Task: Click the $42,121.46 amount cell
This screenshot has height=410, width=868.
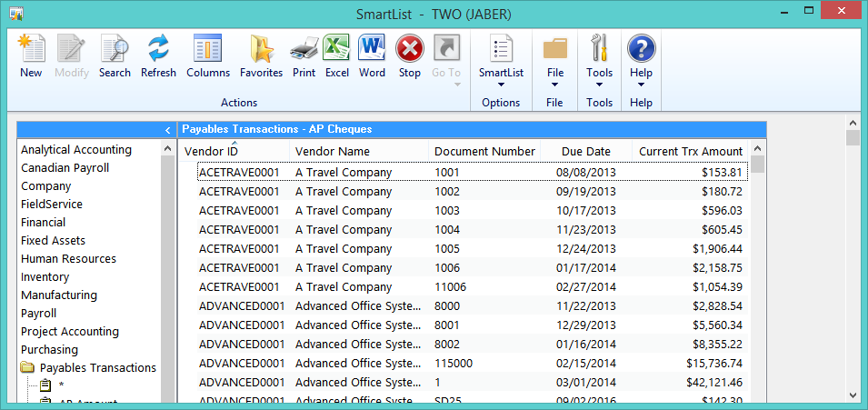Action: coord(714,383)
